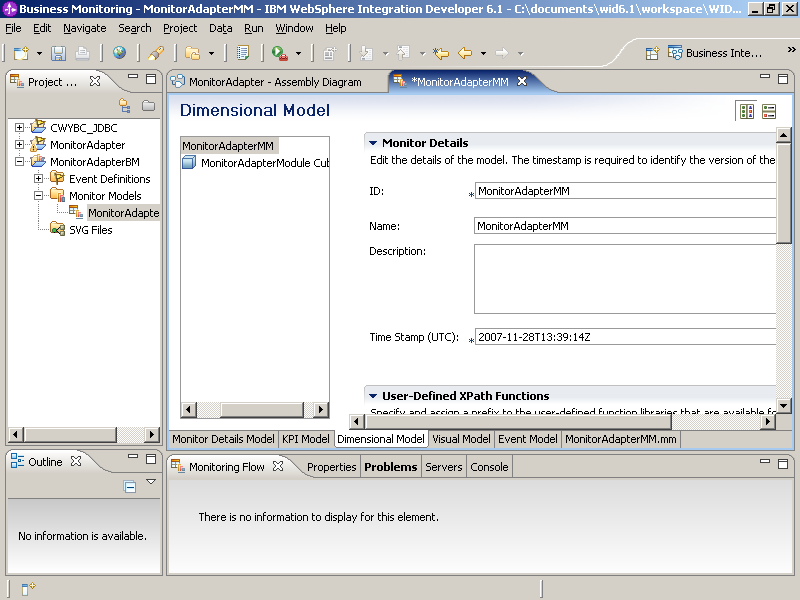Open the Run menu
Screen dimensions: 800x600
(x=254, y=29)
